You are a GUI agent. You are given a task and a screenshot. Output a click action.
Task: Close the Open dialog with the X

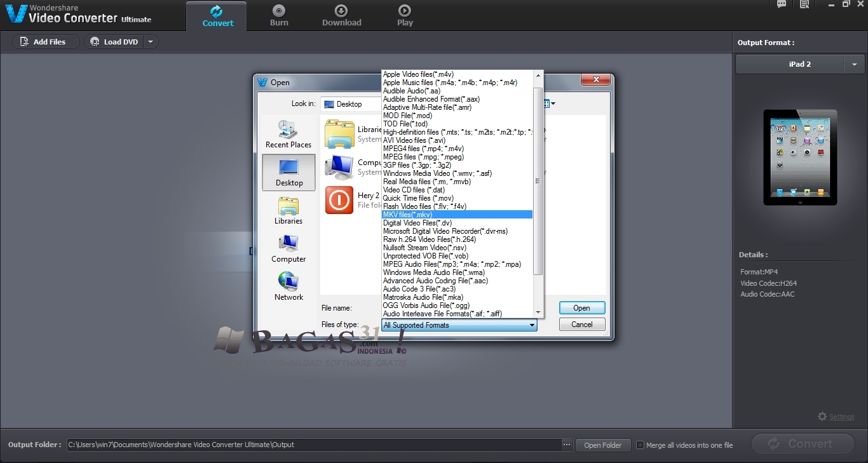pos(596,79)
